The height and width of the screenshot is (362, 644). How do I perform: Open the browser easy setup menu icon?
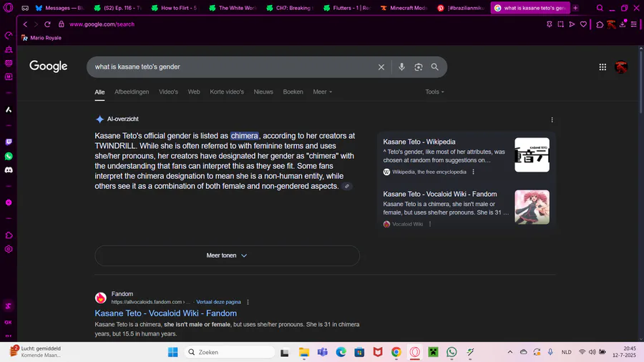tap(634, 24)
